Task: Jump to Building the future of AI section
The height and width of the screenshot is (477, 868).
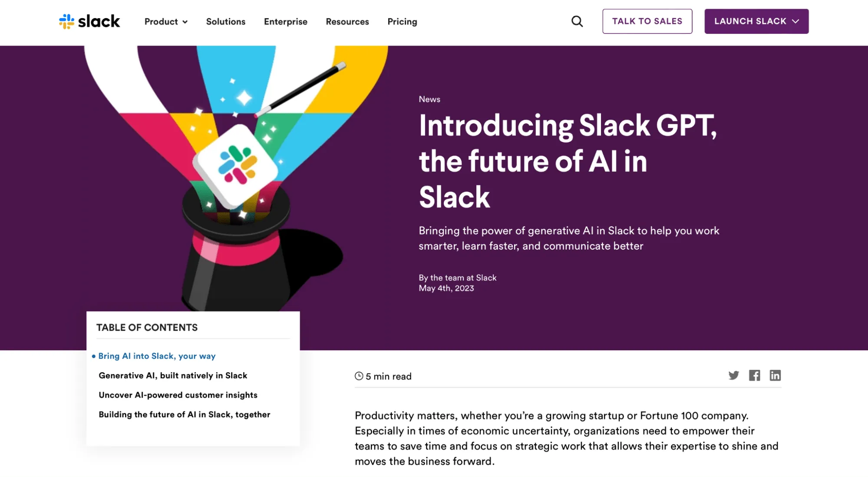Action: point(185,414)
